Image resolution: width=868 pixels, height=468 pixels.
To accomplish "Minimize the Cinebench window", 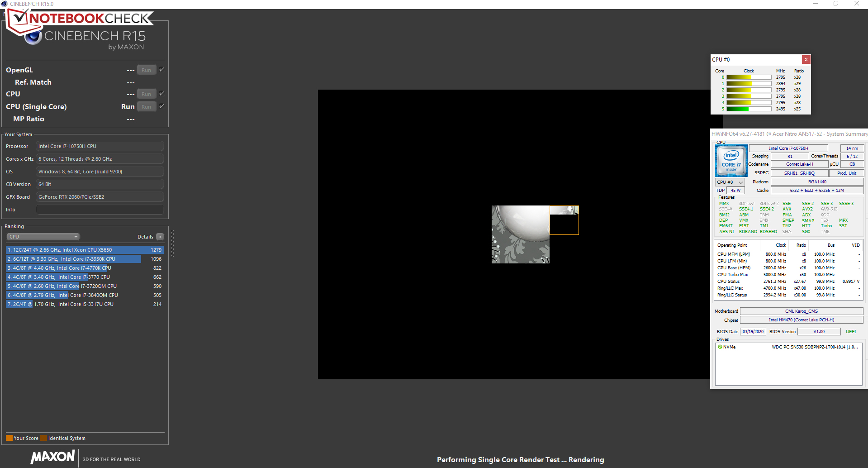I will (816, 4).
